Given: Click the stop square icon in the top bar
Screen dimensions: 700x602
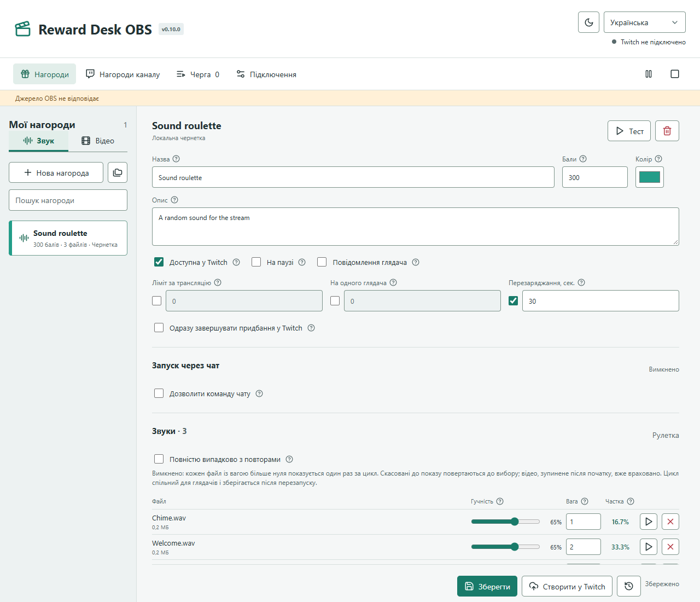Looking at the screenshot, I should tap(675, 74).
